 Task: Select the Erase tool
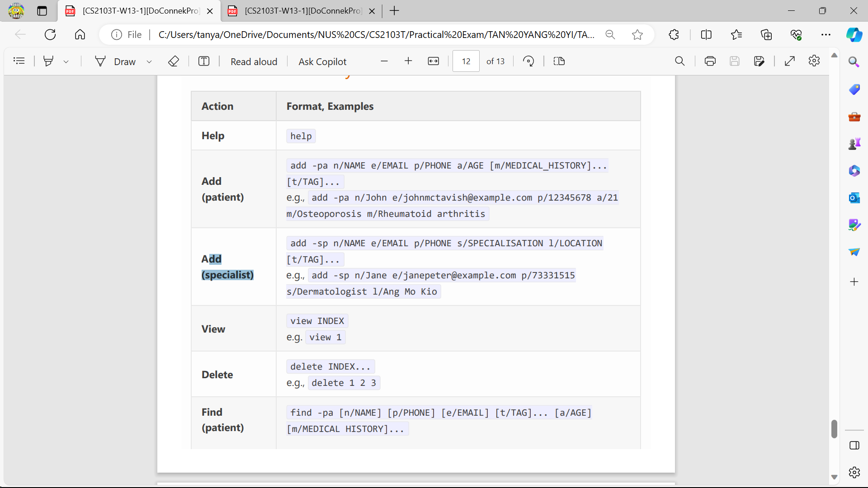pyautogui.click(x=174, y=61)
